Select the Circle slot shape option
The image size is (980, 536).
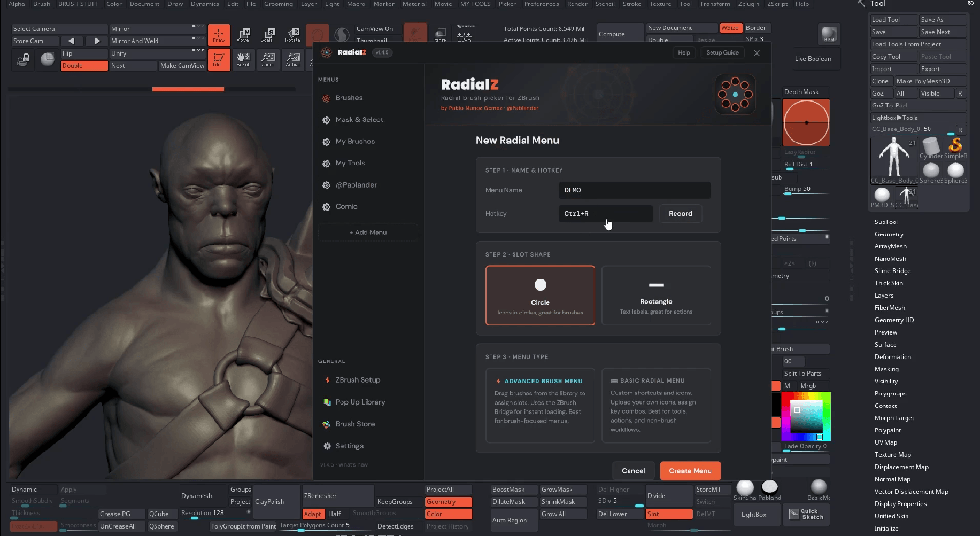[x=540, y=295]
